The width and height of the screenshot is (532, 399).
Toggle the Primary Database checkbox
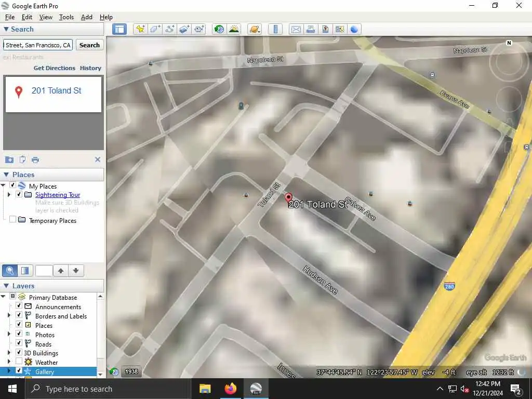point(13,297)
